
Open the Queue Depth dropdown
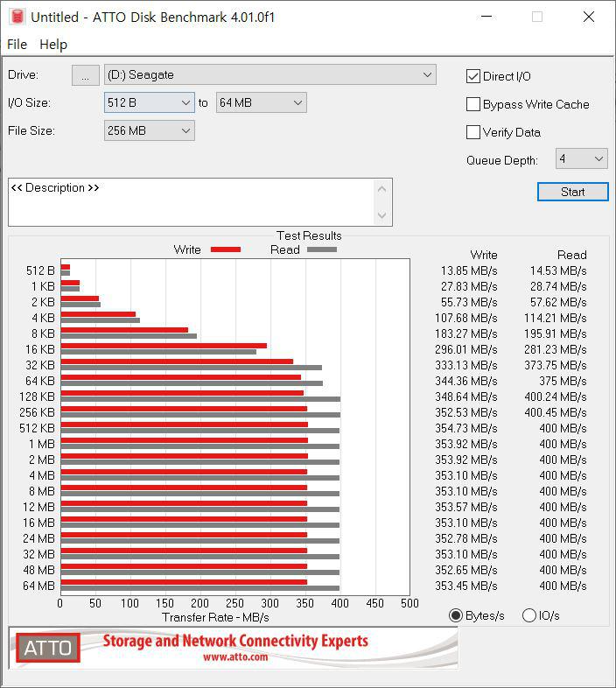click(581, 158)
